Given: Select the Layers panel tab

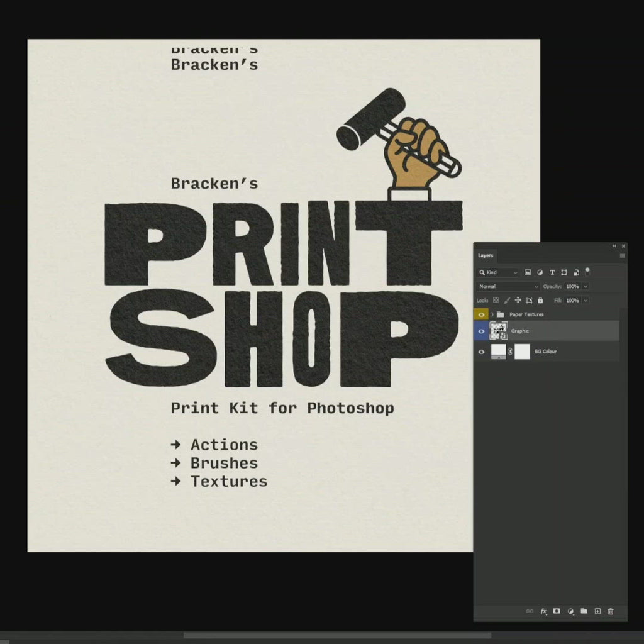Looking at the screenshot, I should [486, 255].
